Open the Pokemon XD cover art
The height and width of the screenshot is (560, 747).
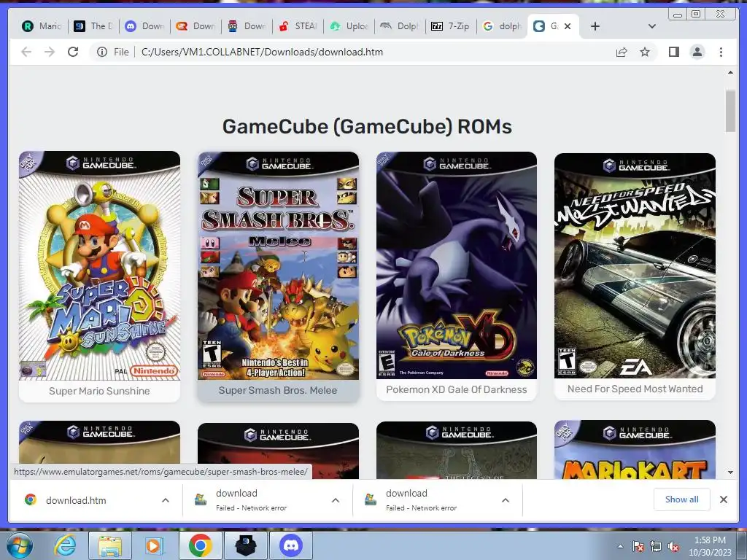(457, 265)
